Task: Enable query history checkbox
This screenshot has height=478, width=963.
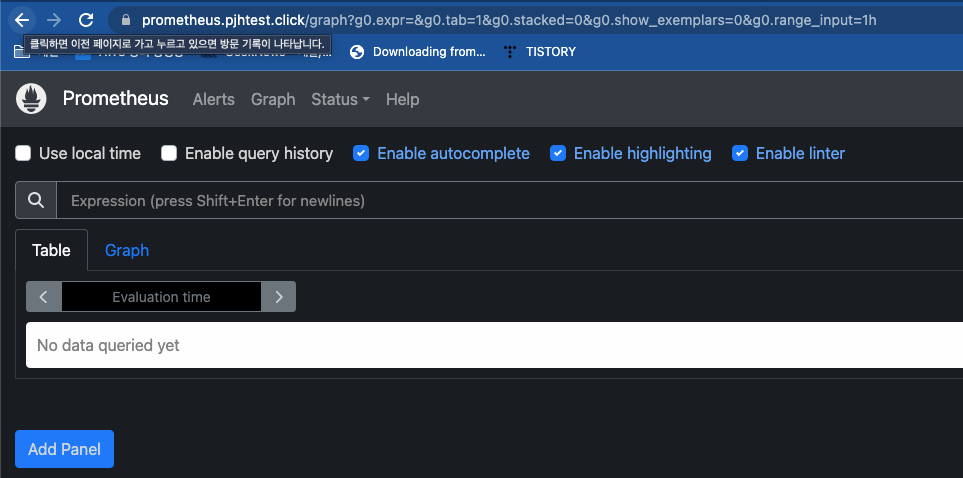Action: tap(169, 153)
